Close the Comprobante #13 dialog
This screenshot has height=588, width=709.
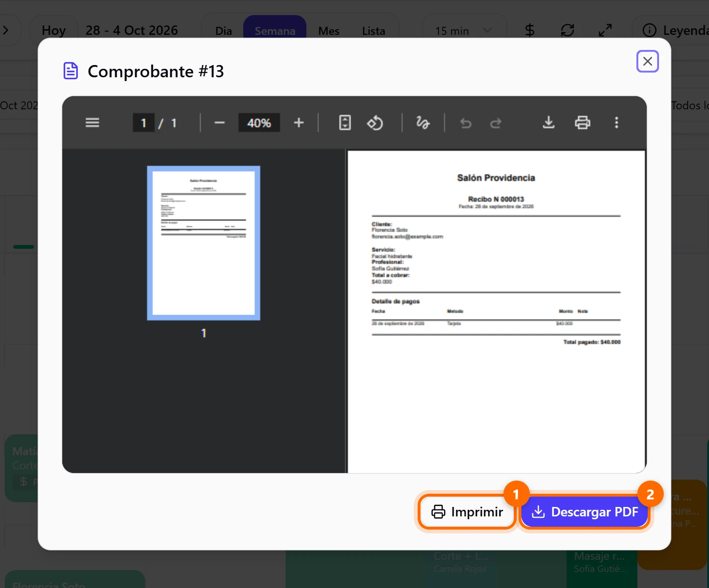coord(648,61)
